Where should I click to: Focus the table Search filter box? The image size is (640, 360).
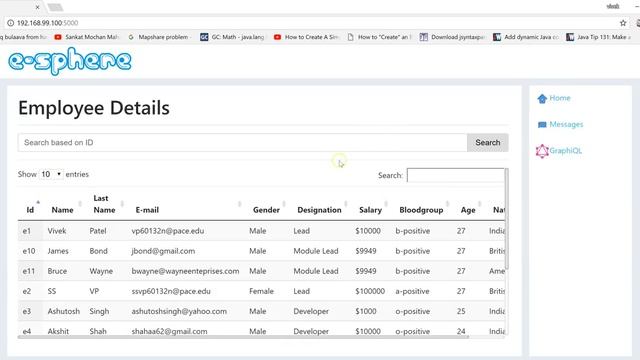point(456,176)
